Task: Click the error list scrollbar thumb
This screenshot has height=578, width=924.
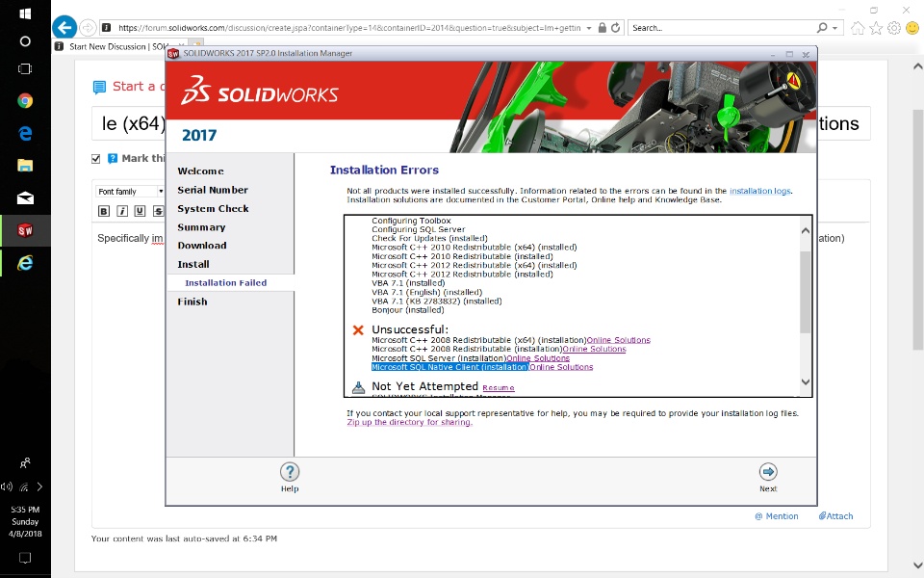Action: (x=805, y=292)
